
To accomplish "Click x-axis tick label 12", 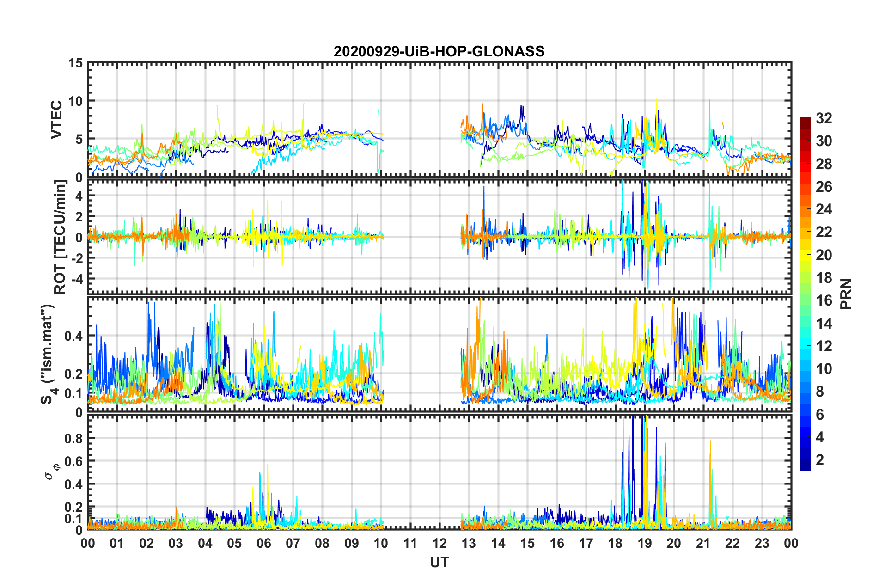I will [439, 543].
